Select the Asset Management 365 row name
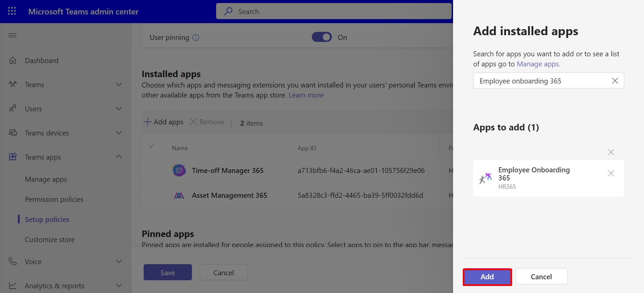This screenshot has width=644, height=293. click(230, 195)
